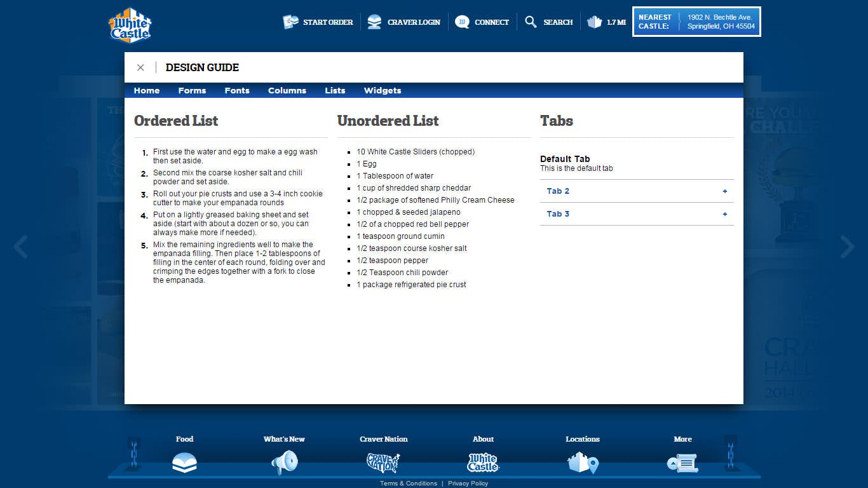868x488 pixels.
Task: Open the More scroll icon in footer
Action: [x=682, y=462]
